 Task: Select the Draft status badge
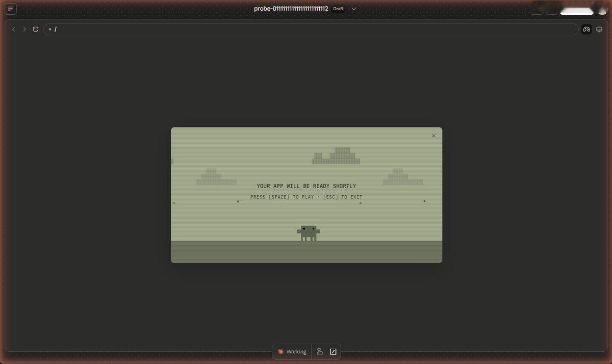(x=339, y=9)
